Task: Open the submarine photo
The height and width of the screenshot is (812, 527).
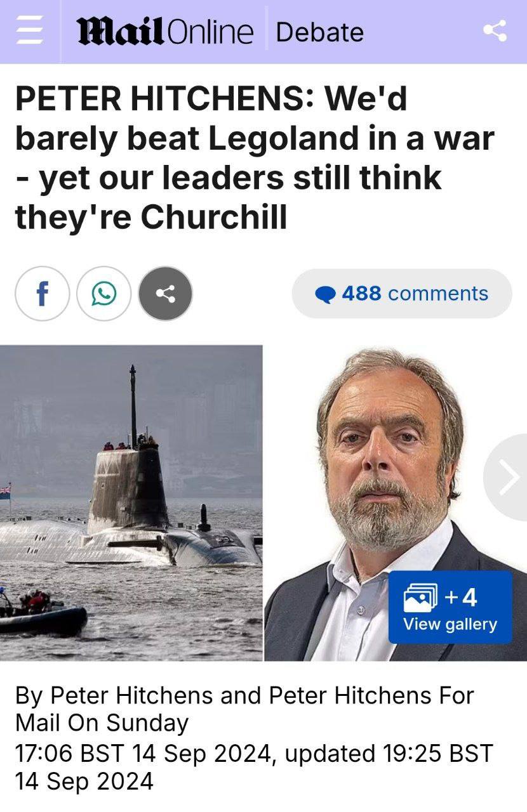Action: pyautogui.click(x=131, y=502)
